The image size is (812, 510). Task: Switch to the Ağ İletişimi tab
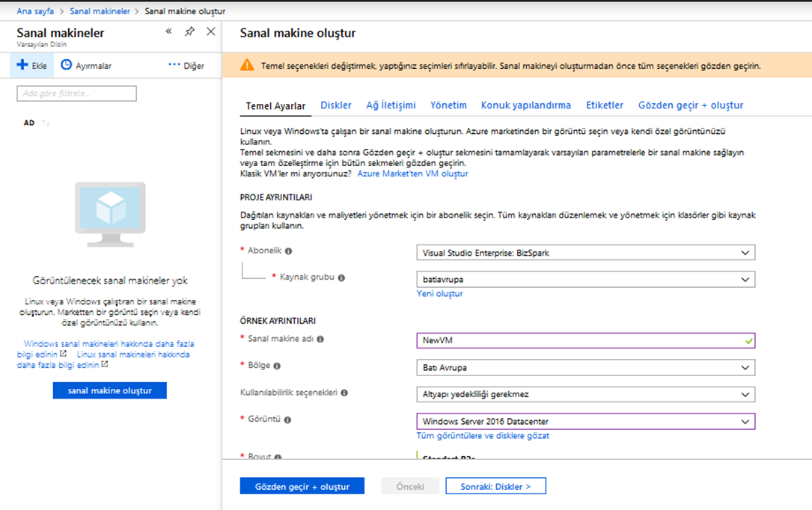tap(391, 105)
